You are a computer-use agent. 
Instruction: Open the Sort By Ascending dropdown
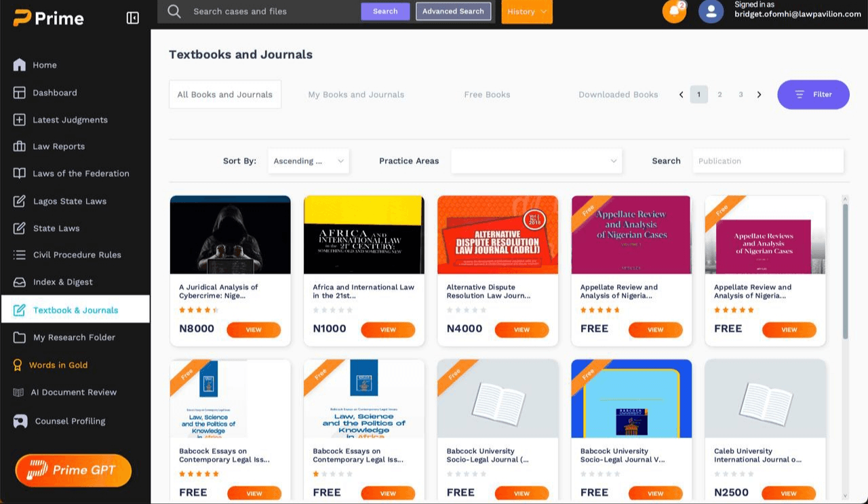coord(309,161)
